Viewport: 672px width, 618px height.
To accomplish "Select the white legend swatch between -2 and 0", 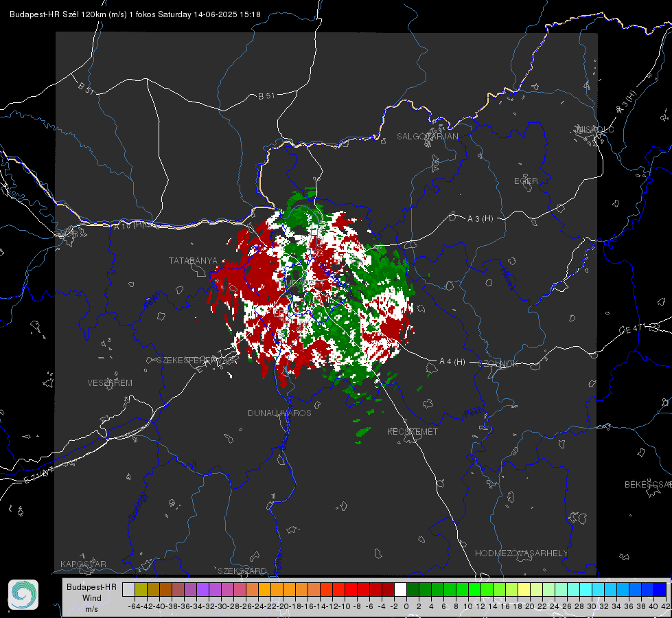I will pos(400,589).
